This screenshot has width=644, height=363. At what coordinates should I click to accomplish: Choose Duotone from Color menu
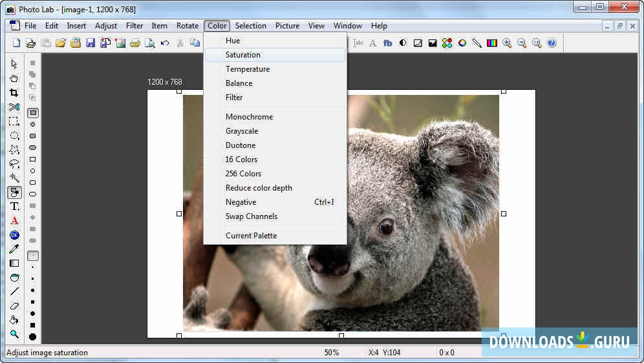tap(275, 145)
